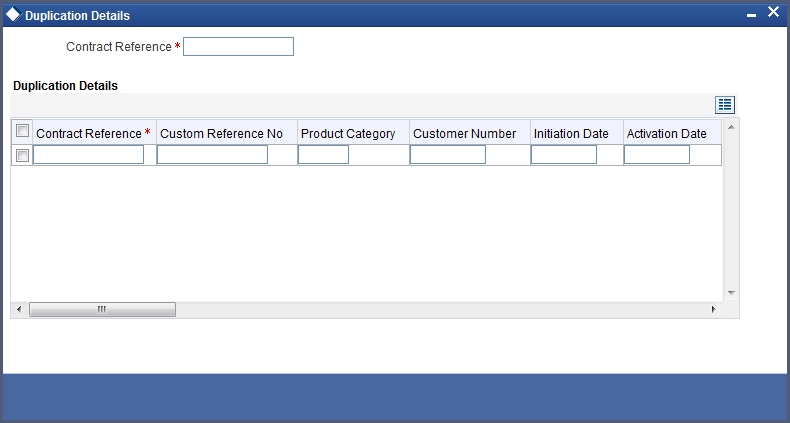Tick the first row checkbox in table
The width and height of the screenshot is (790, 423).
point(22,156)
